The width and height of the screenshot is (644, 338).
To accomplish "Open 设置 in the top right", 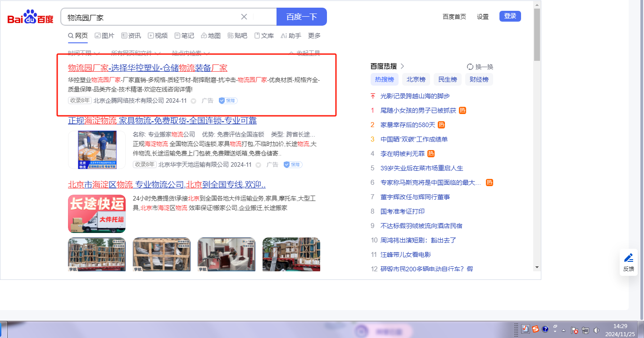I will click(x=483, y=17).
